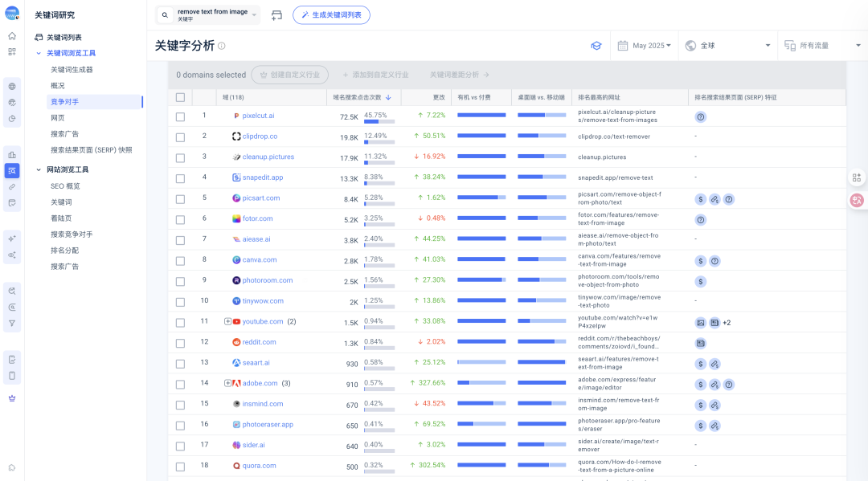Click pixelcut.ai 45.75% share bar
The image size is (868, 481).
click(379, 121)
